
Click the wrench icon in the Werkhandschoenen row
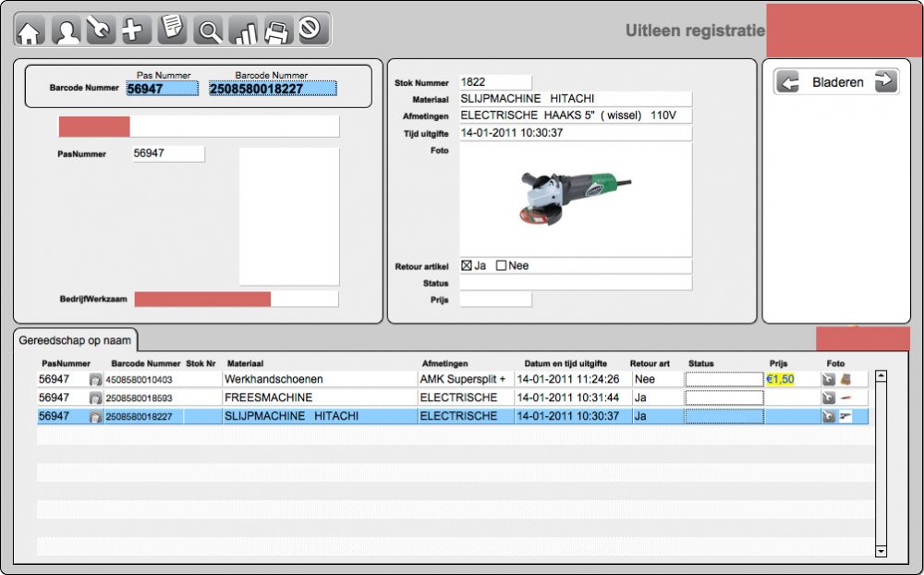tap(829, 379)
